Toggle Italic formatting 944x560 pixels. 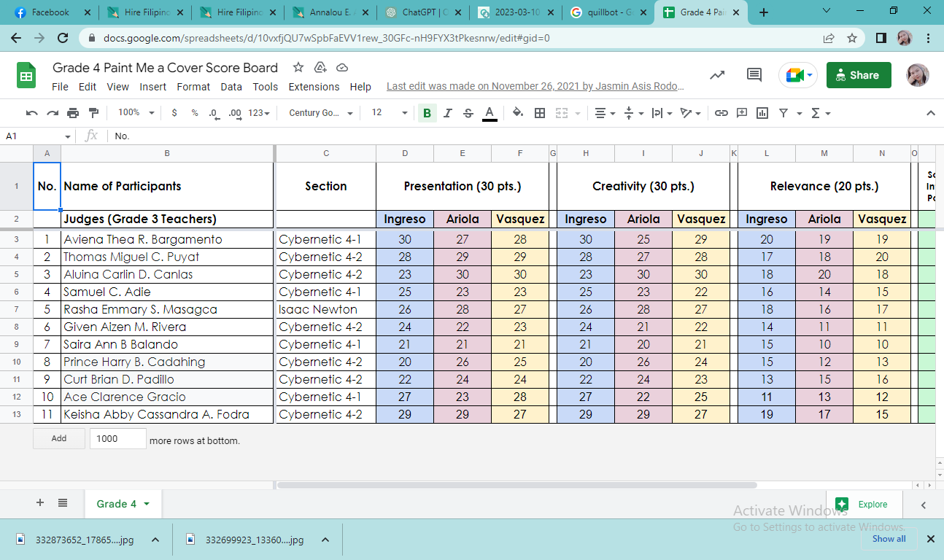tap(448, 113)
